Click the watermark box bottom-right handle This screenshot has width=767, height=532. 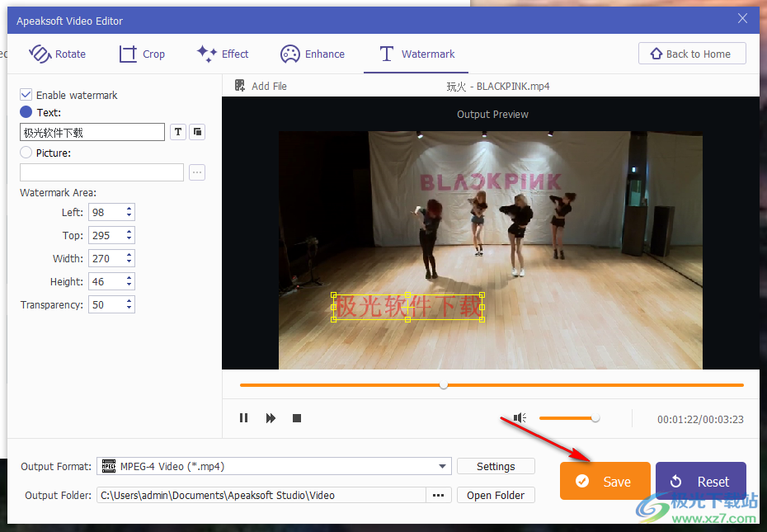point(482,319)
